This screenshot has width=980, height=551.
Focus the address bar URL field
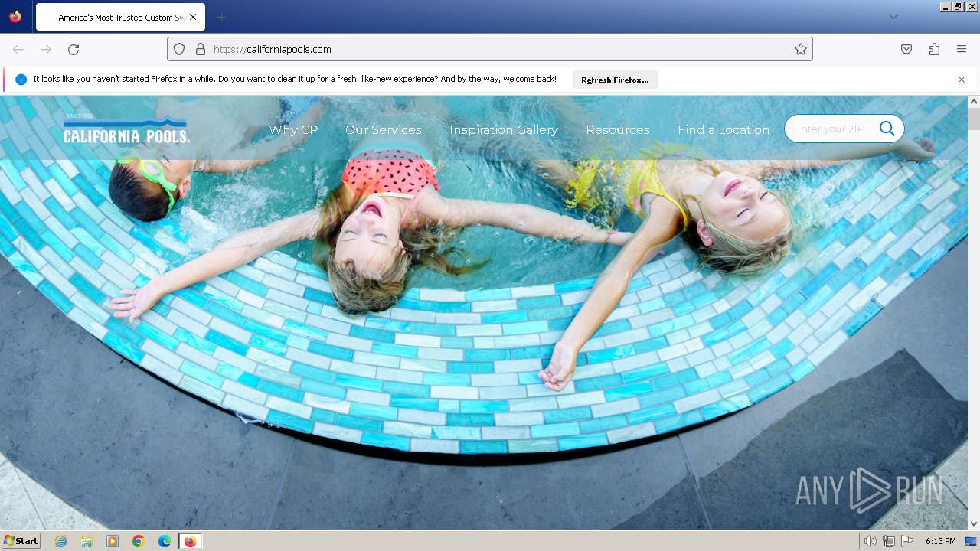[490, 49]
